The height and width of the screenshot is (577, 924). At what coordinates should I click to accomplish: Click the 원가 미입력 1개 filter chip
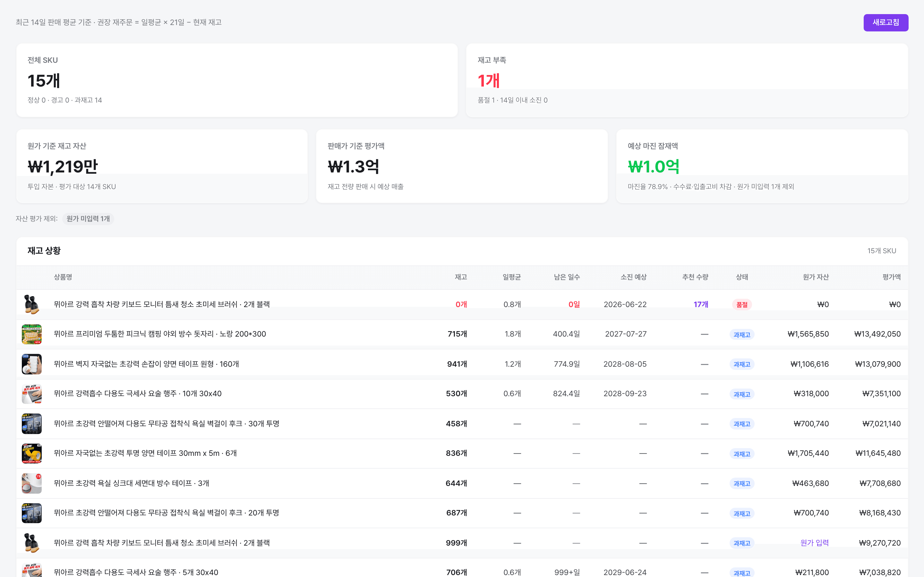(88, 219)
